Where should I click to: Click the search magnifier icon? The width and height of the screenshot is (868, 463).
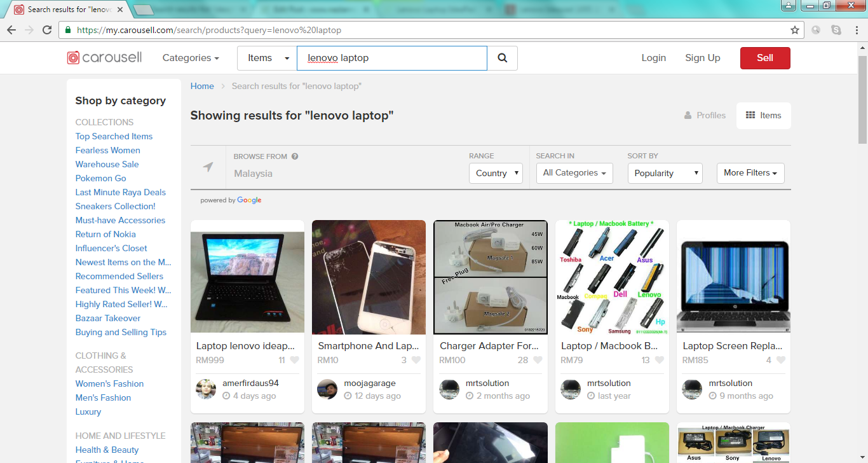(x=502, y=57)
